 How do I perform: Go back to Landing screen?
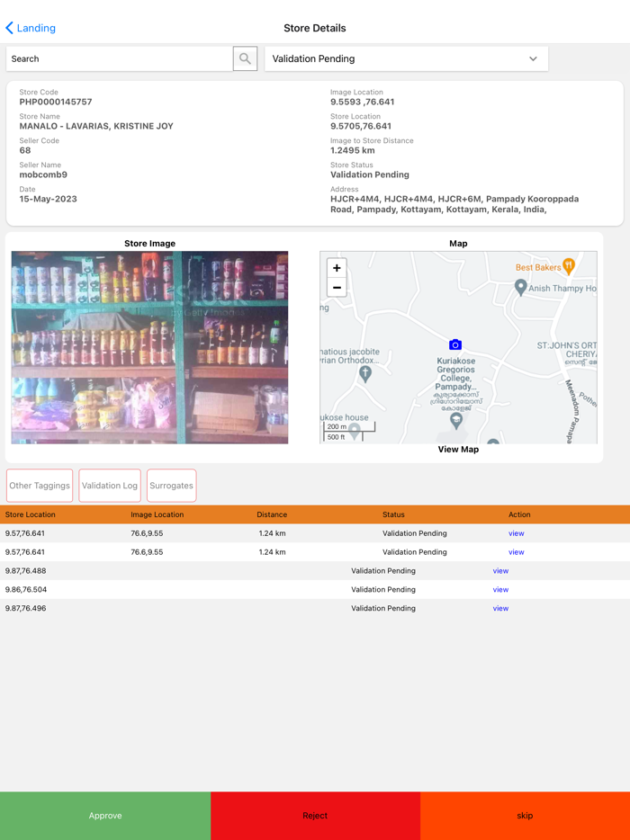click(31, 28)
